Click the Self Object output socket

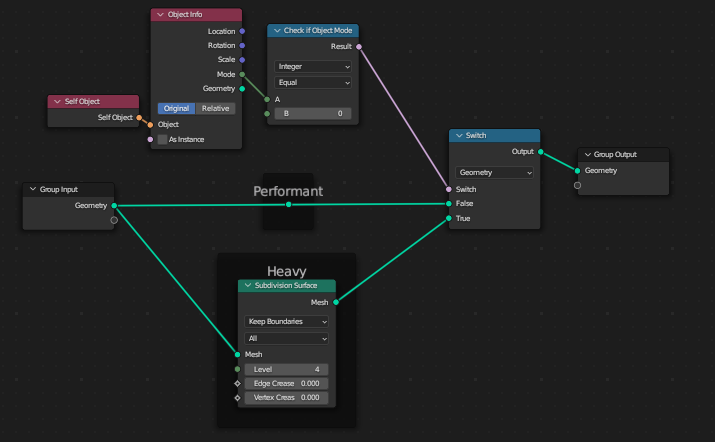pyautogui.click(x=140, y=118)
